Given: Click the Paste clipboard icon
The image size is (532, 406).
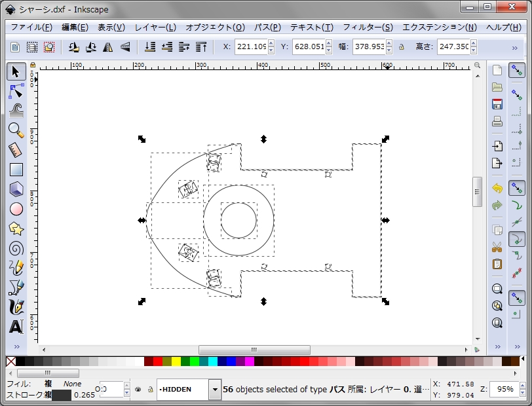Looking at the screenshot, I should pos(497,264).
